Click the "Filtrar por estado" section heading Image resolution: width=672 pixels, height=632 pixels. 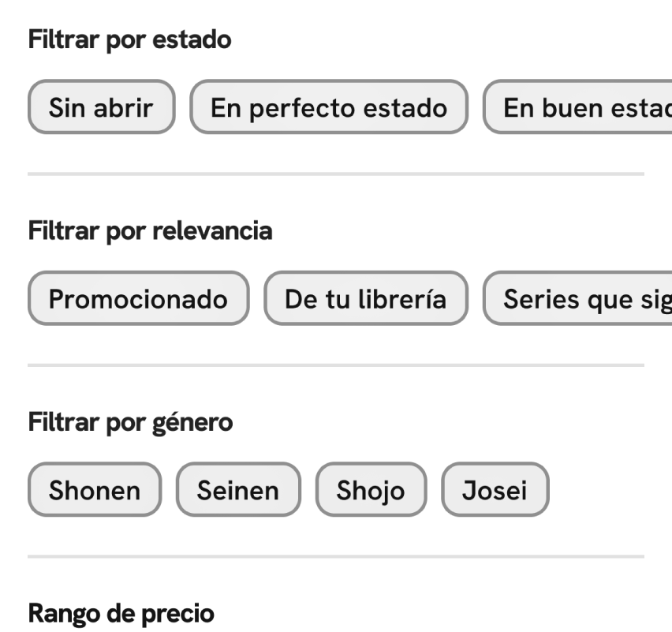coord(129,39)
